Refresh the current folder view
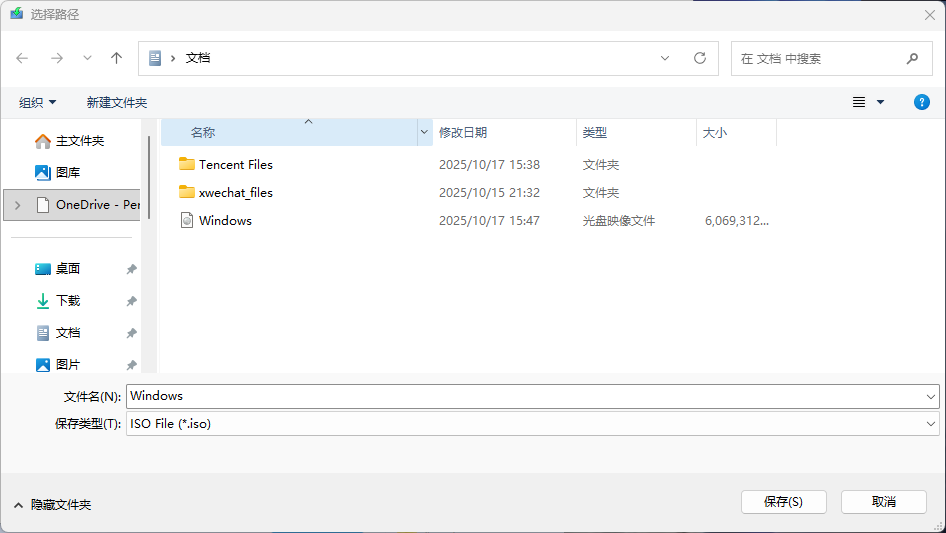 point(700,58)
